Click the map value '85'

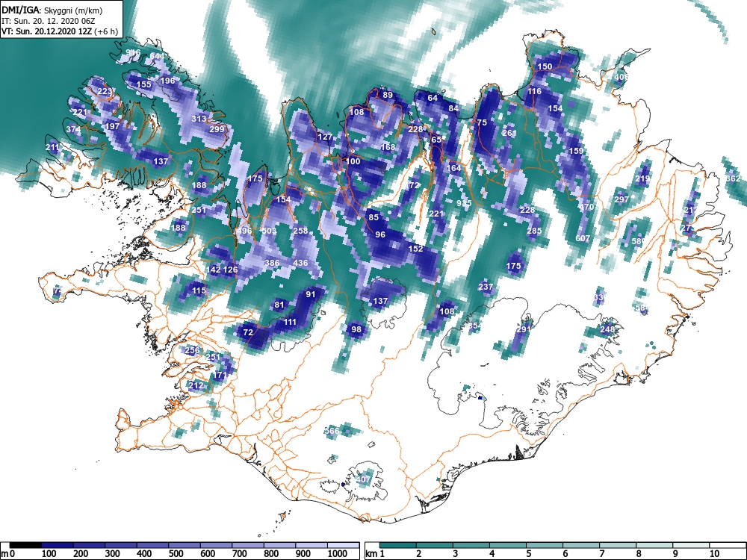click(374, 217)
